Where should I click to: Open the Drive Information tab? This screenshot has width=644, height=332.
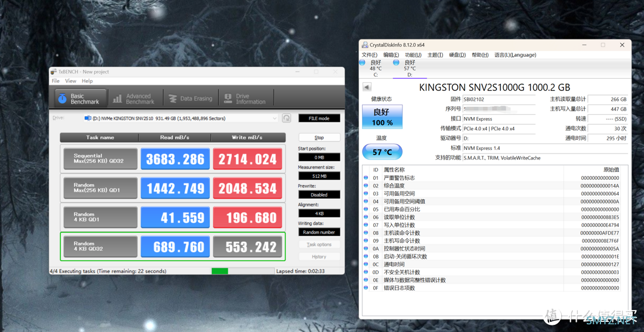[x=245, y=99]
